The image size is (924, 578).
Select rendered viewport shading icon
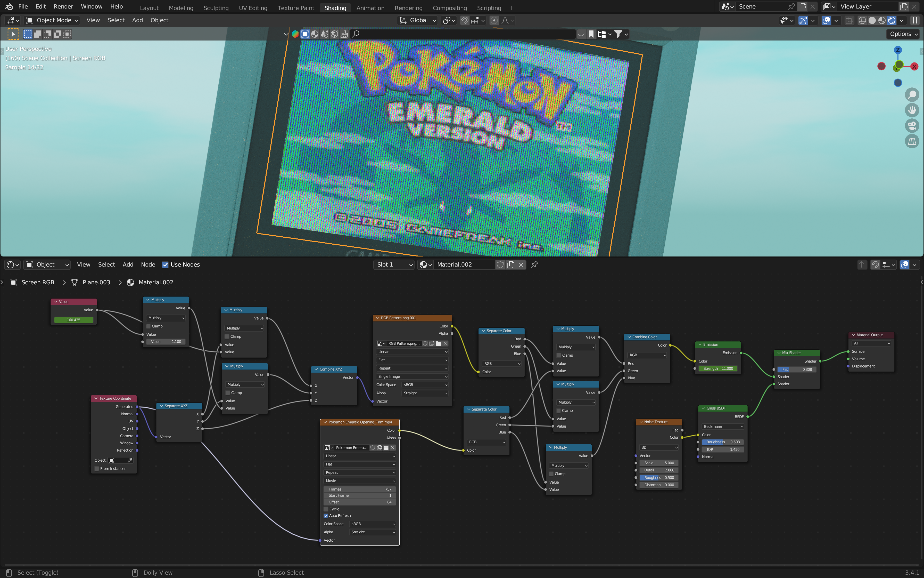click(892, 20)
